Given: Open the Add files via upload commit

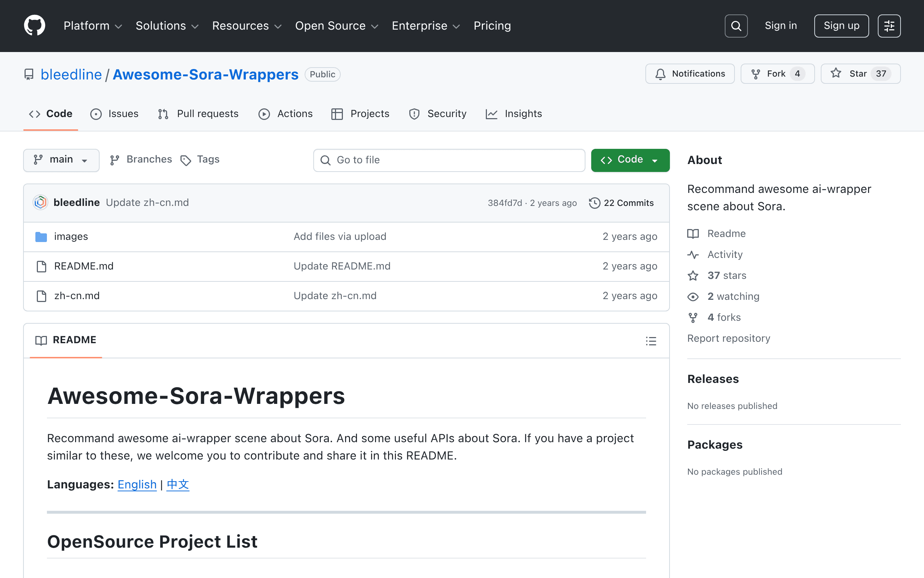Looking at the screenshot, I should pyautogui.click(x=340, y=237).
